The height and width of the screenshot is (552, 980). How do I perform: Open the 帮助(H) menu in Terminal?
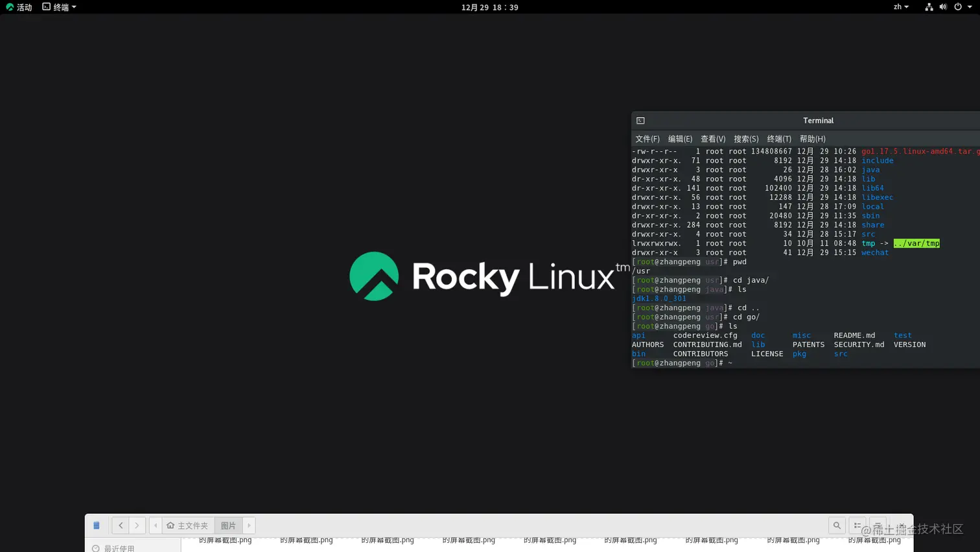pos(812,139)
